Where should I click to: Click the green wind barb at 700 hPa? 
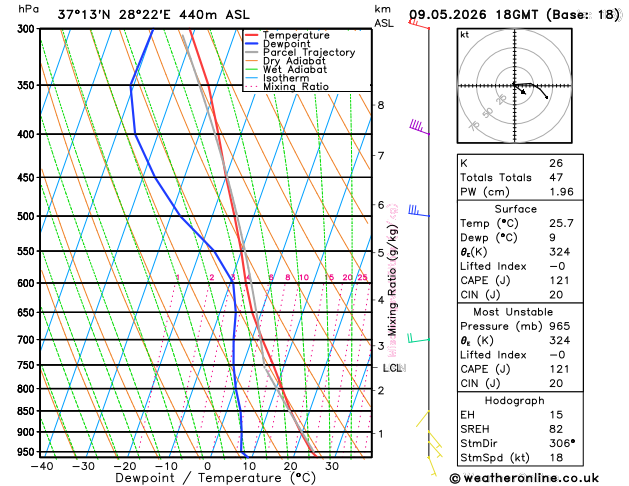[x=418, y=338]
